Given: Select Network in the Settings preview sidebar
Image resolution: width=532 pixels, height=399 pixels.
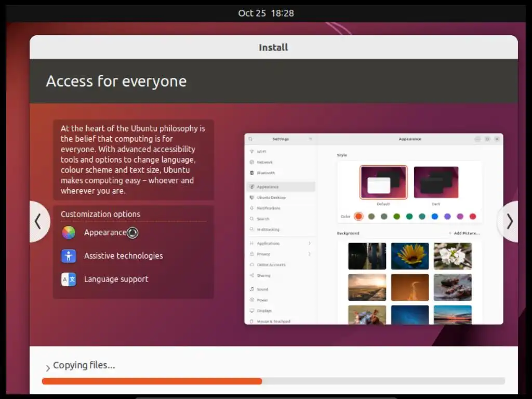Looking at the screenshot, I should (280, 162).
